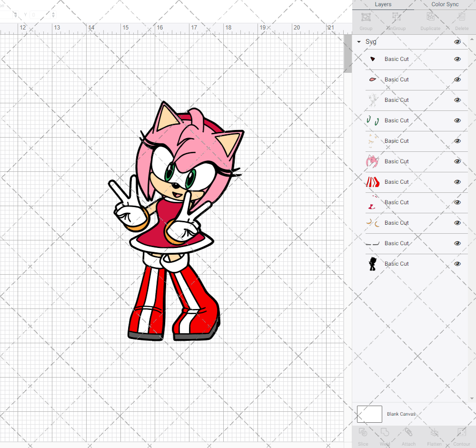
Task: Click the Y position stepper arrows
Action: (53, 15)
